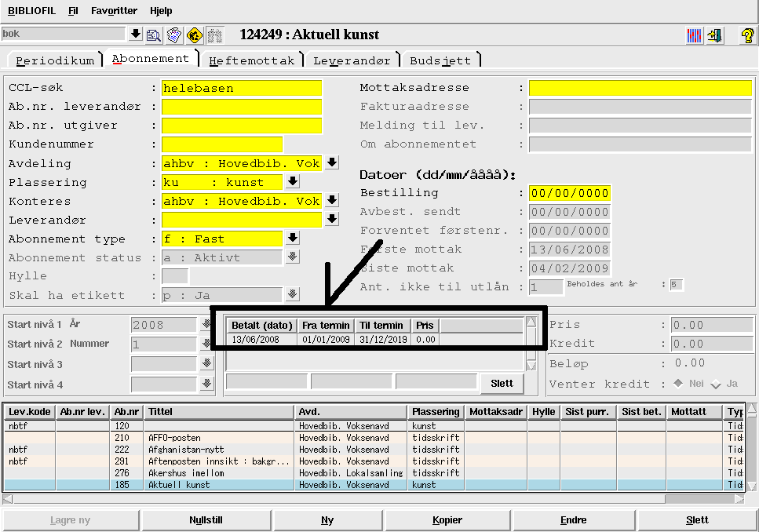
Task: Click the stacked documents icon in toolbar
Action: [174, 35]
